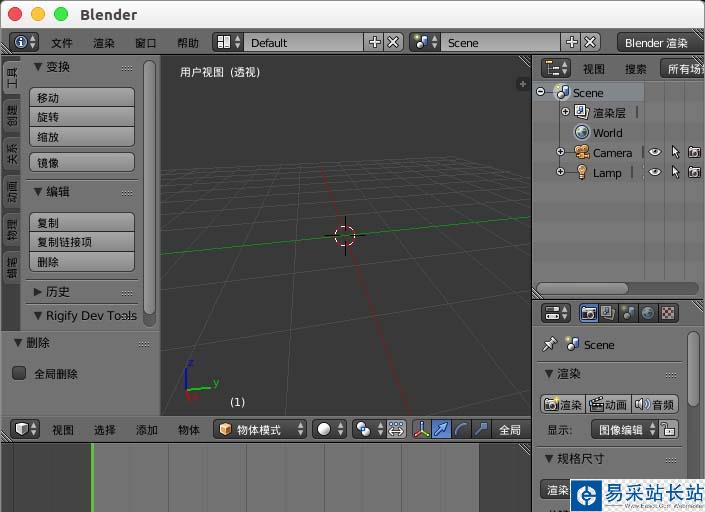Click the scene browse icon
Viewport: 705px width, 512px height.
pyautogui.click(x=426, y=42)
